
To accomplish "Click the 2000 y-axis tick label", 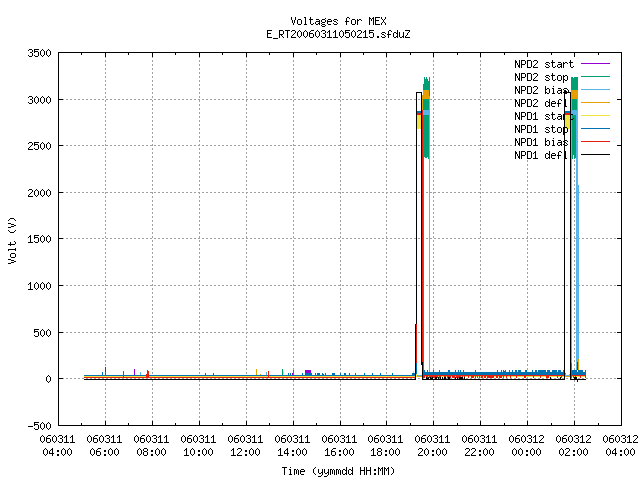I will 39,193.
